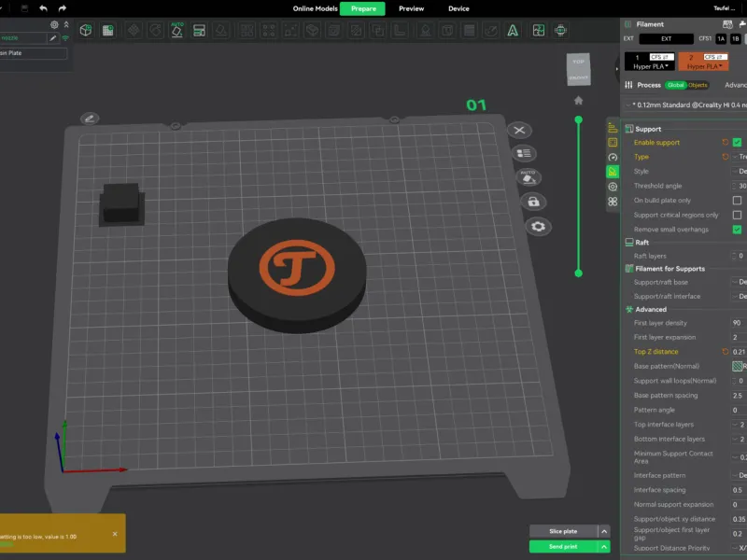Click the Add model cube icon
This screenshot has width=747, height=560.
click(86, 30)
